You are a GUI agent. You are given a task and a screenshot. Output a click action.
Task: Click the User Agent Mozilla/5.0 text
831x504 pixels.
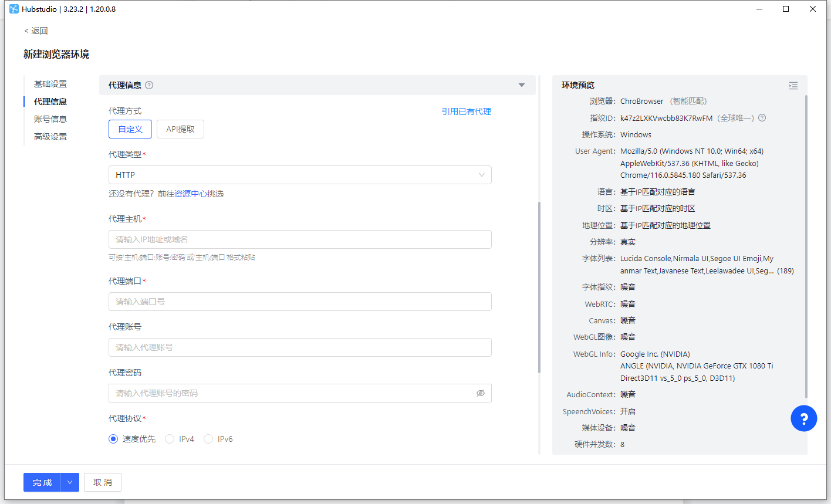point(692,163)
